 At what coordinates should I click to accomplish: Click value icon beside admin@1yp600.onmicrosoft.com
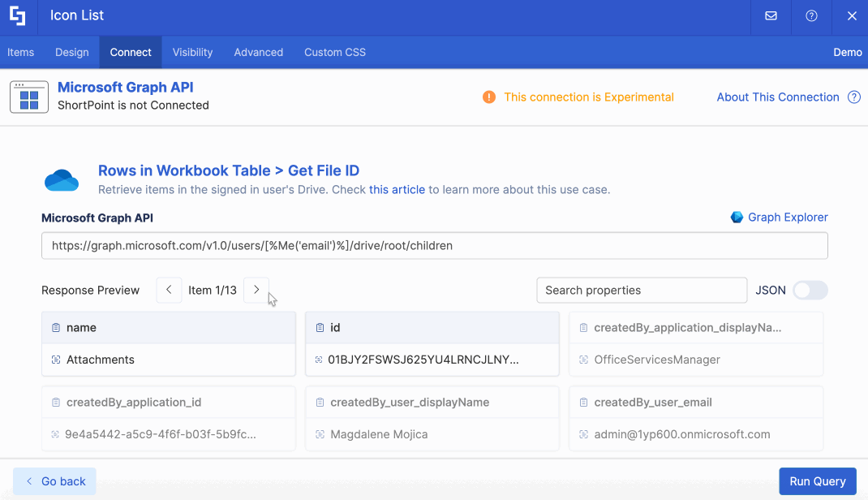(583, 435)
